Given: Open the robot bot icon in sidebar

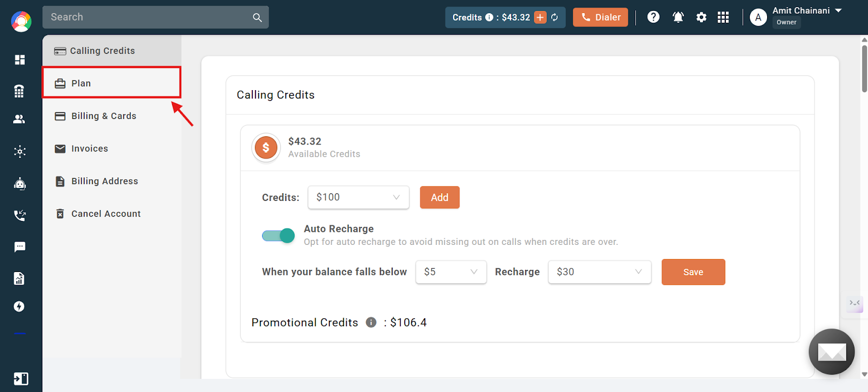Looking at the screenshot, I should click(20, 184).
